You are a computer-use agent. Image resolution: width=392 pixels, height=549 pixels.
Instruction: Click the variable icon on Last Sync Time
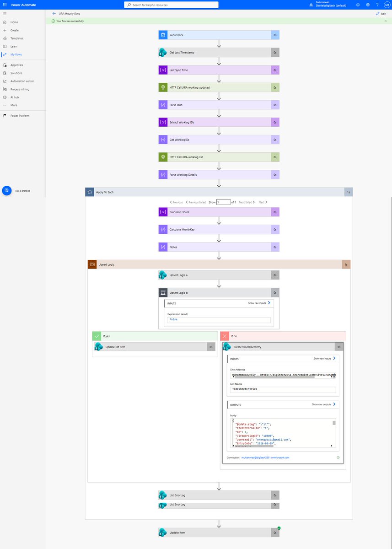163,70
